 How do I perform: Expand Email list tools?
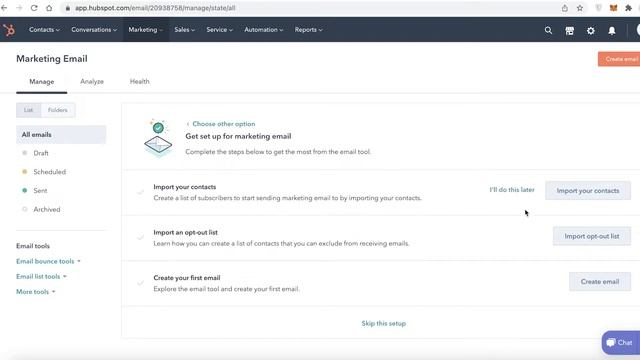[x=41, y=276]
